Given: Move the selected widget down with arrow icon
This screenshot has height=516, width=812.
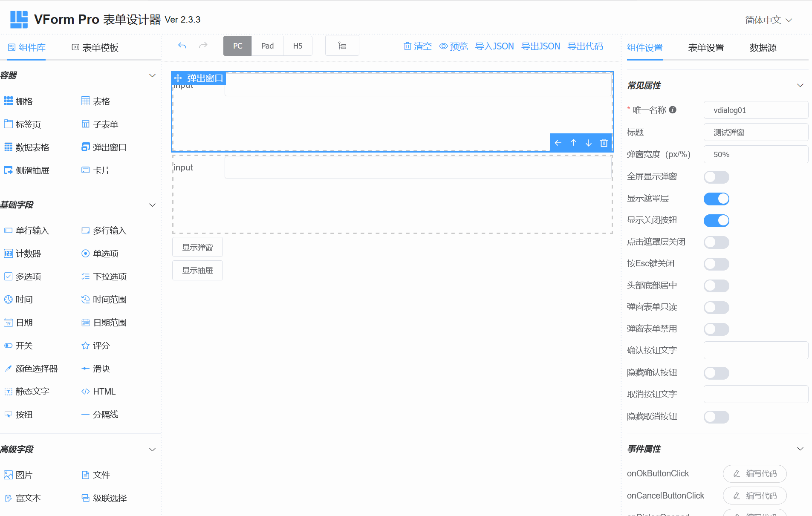Looking at the screenshot, I should click(589, 143).
